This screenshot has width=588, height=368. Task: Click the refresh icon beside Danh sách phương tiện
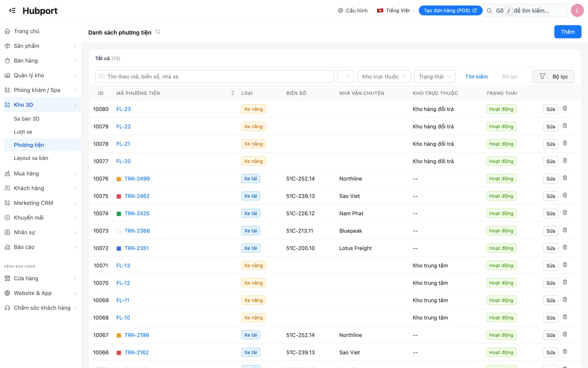[x=158, y=32]
